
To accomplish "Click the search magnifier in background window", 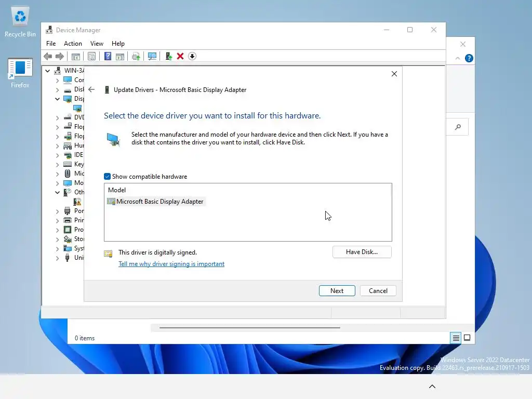I will pyautogui.click(x=458, y=127).
